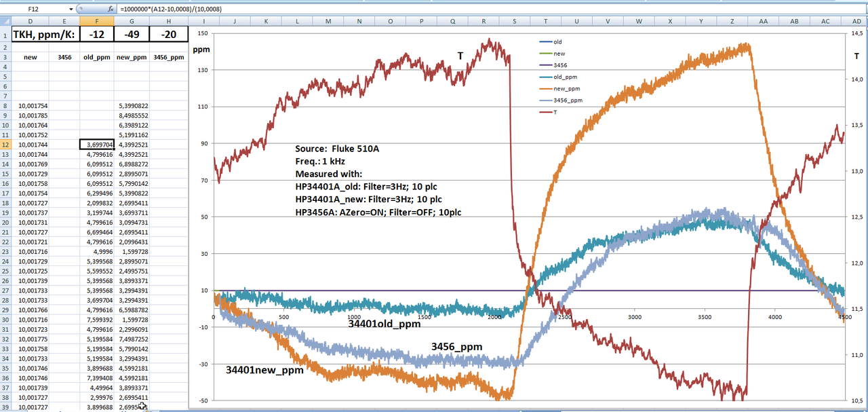Click the '3456' legend entry in chart
This screenshot has height=412, width=868.
click(x=552, y=65)
